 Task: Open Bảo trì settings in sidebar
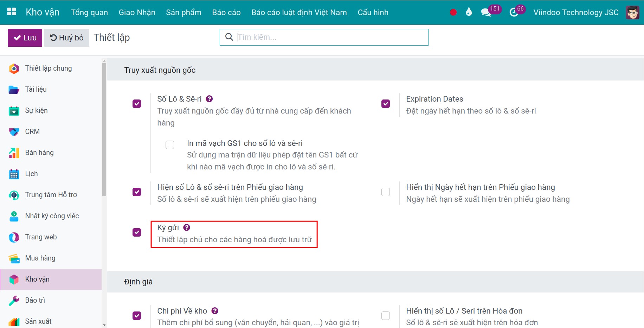coord(51,300)
